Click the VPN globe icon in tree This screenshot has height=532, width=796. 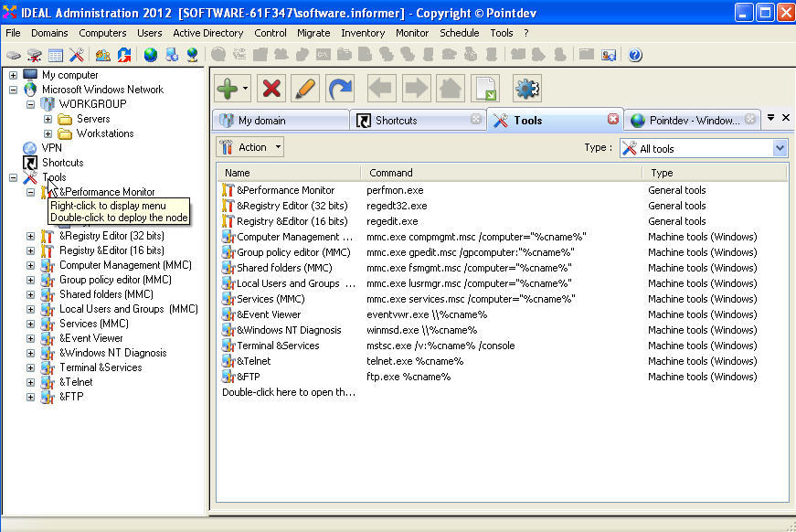click(x=30, y=148)
